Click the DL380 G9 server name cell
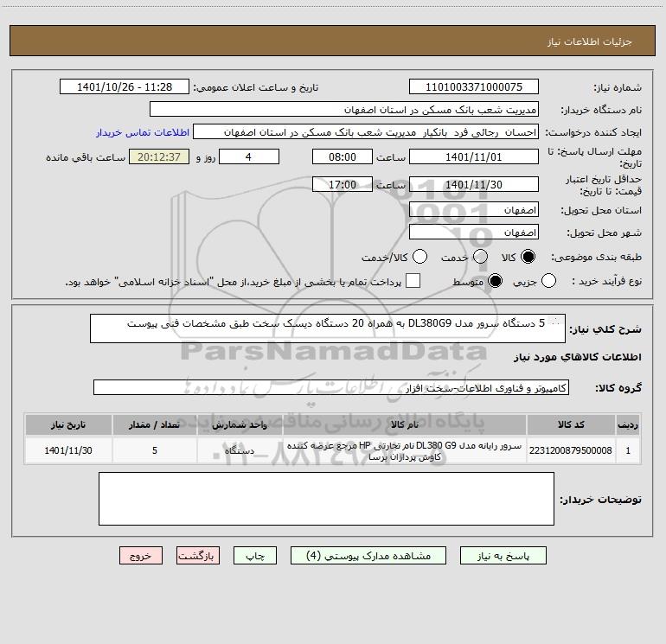The width and height of the screenshot is (666, 644). tap(405, 450)
